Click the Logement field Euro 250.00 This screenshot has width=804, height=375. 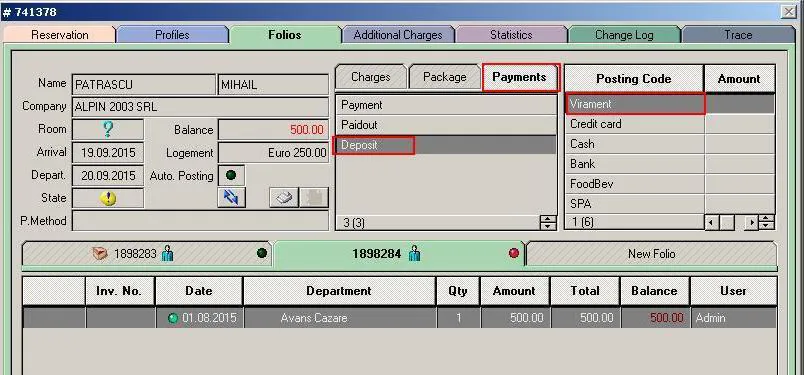pos(273,153)
